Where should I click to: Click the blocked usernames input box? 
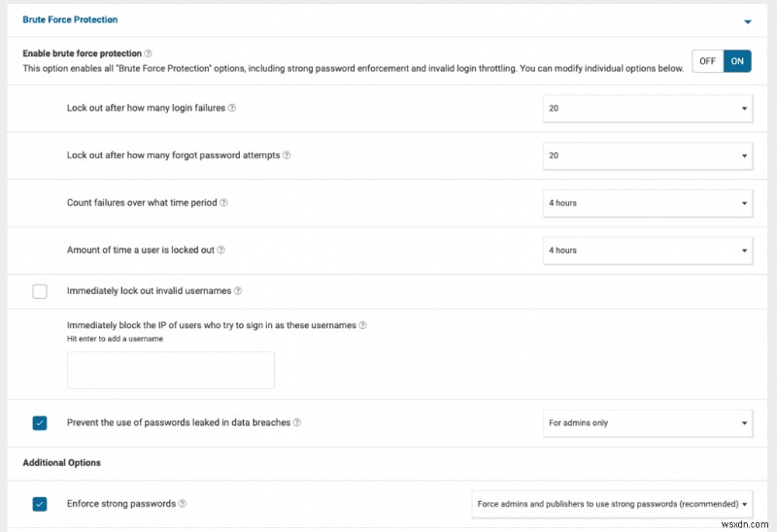point(171,370)
